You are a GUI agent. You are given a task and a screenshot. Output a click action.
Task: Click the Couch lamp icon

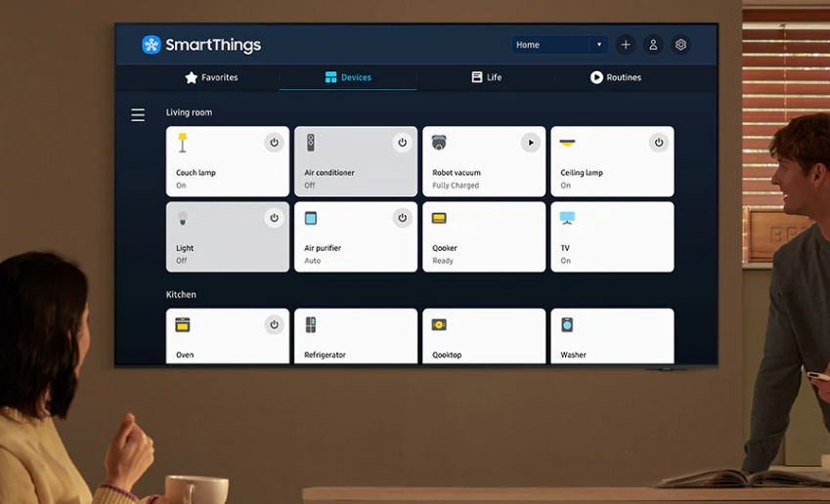183,143
